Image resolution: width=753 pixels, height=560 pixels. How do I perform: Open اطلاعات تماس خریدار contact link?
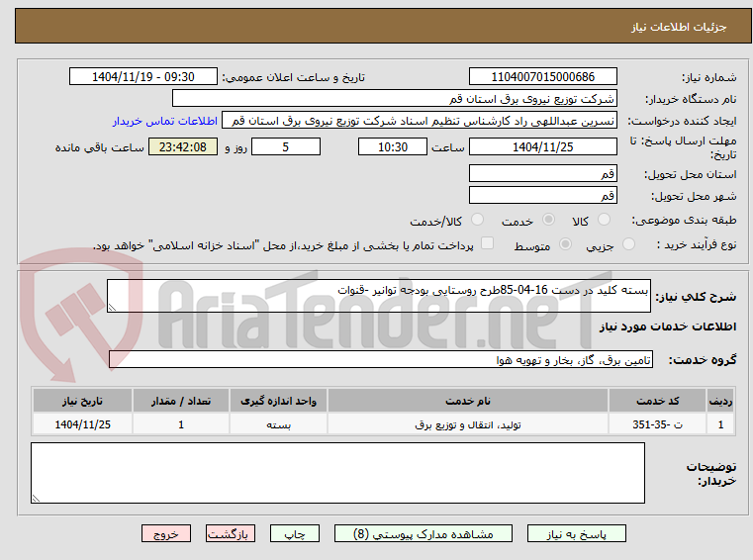pos(164,121)
